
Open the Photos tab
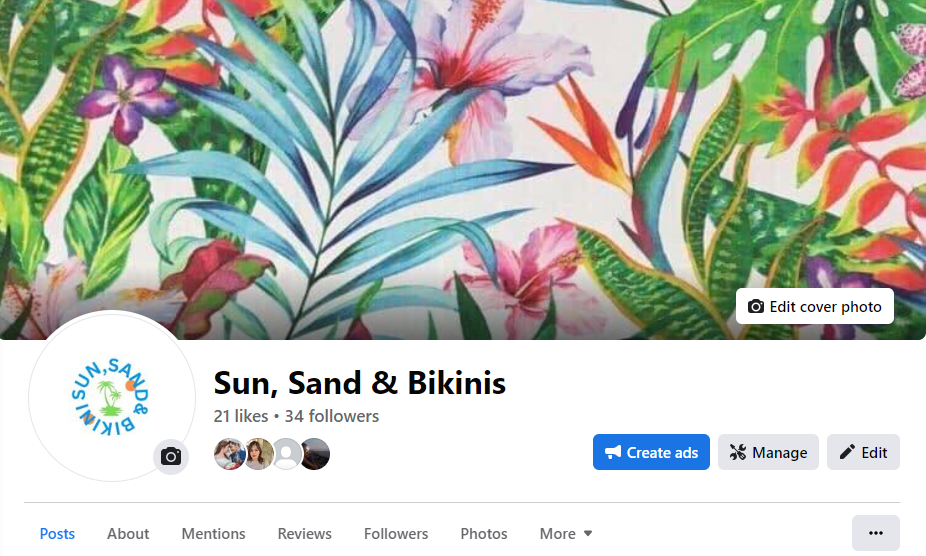coord(484,534)
